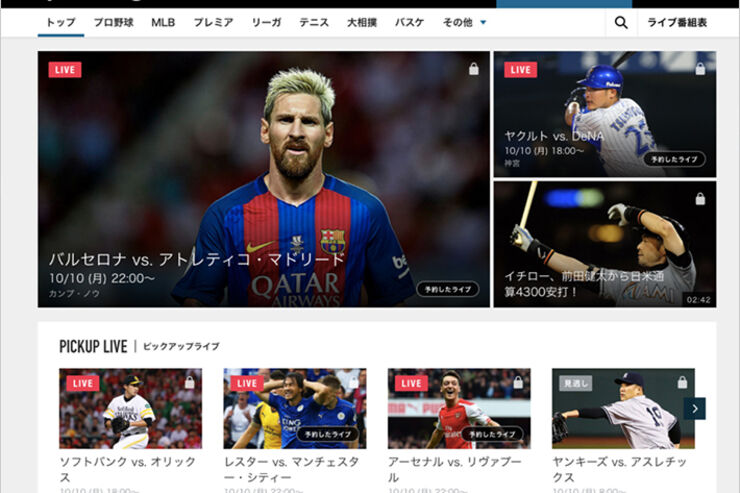Click the PICKUP LIVE heading
Image resolution: width=740 pixels, height=493 pixels.
pyautogui.click(x=93, y=347)
